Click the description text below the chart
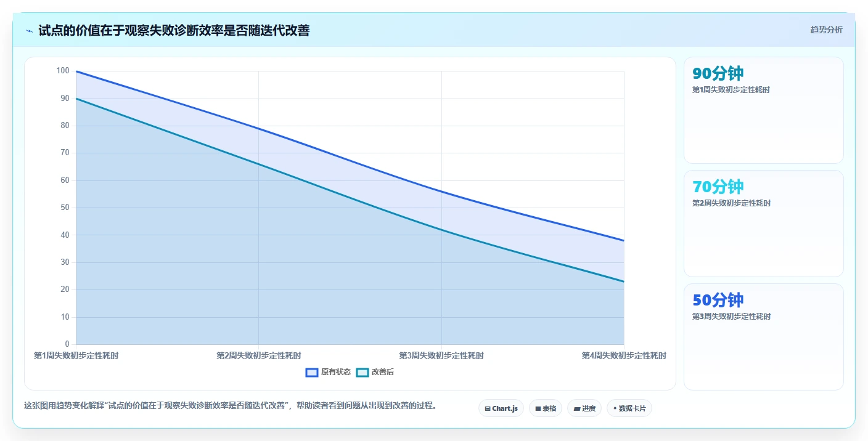 click(x=231, y=405)
